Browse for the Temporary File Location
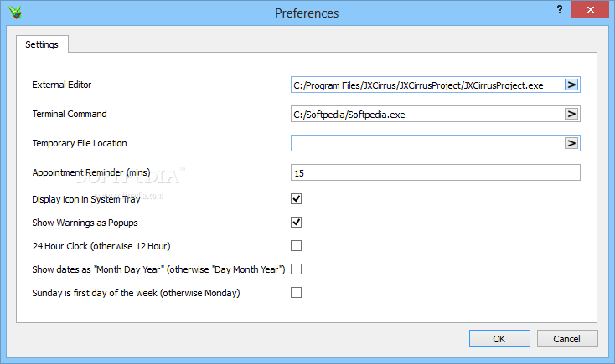Viewport: 615px width, 364px height. 571,143
